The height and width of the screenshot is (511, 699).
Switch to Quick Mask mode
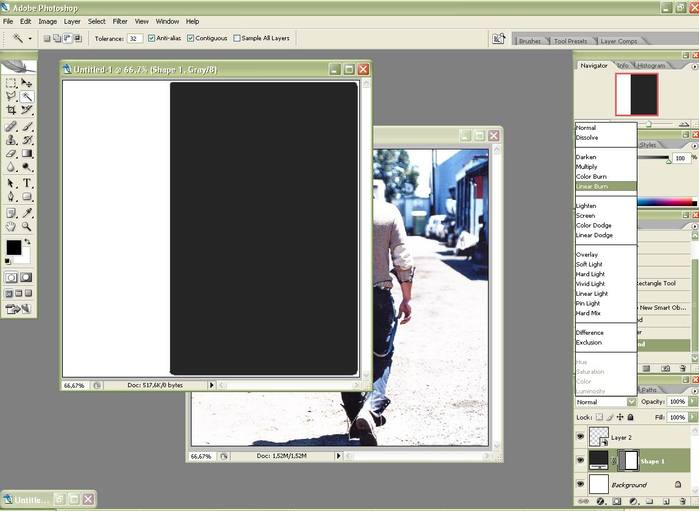pyautogui.click(x=26, y=277)
